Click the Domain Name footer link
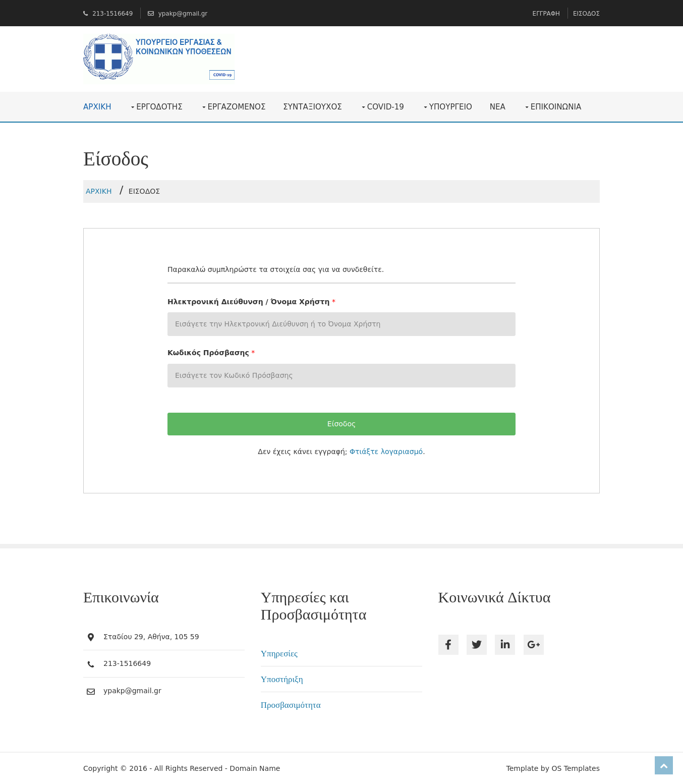This screenshot has width=683, height=784. pyautogui.click(x=255, y=768)
